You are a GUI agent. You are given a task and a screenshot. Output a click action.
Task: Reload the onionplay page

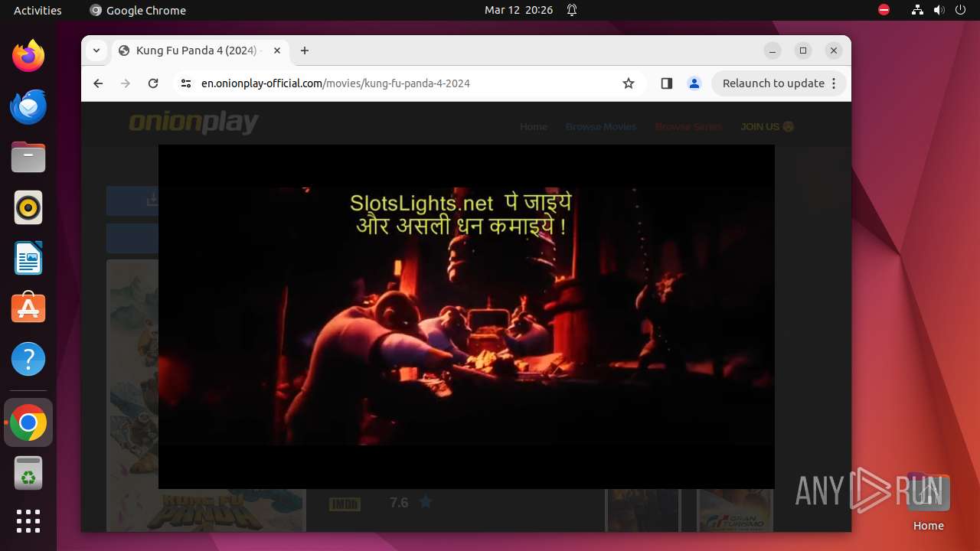click(x=153, y=83)
